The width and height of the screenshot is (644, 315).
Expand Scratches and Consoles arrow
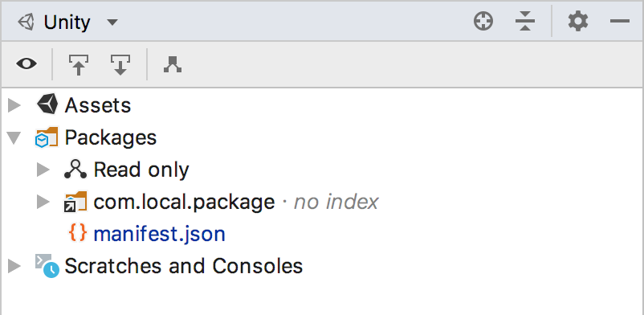pos(14,266)
